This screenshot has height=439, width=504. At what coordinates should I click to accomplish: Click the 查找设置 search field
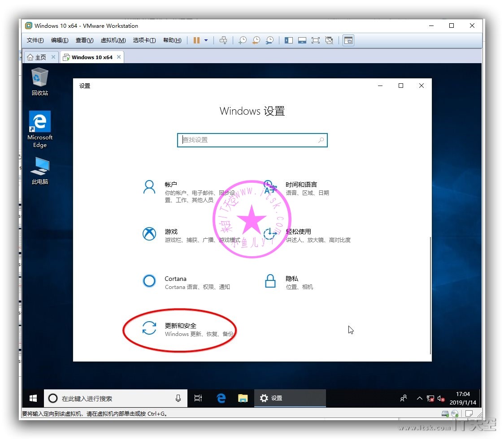point(252,140)
